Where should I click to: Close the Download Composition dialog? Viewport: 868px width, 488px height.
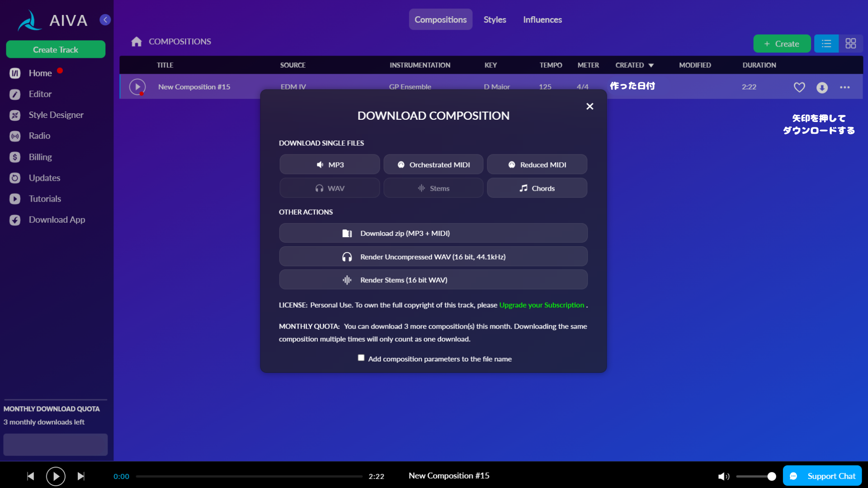(590, 106)
